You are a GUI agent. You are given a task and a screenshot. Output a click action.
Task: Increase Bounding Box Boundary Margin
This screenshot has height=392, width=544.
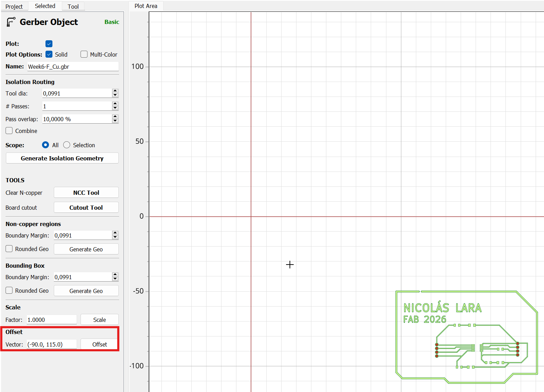[115, 275]
